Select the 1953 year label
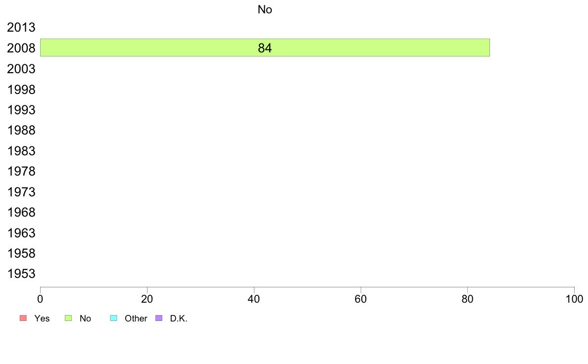 pyautogui.click(x=21, y=273)
